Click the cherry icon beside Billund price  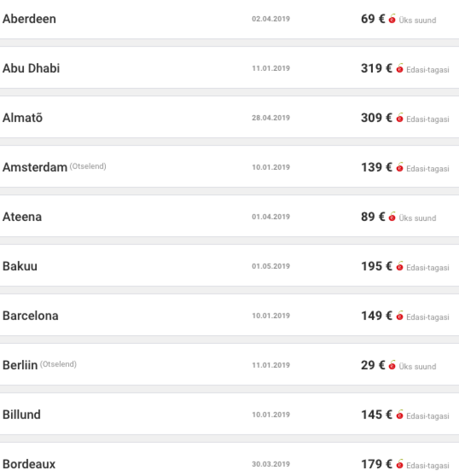[400, 415]
